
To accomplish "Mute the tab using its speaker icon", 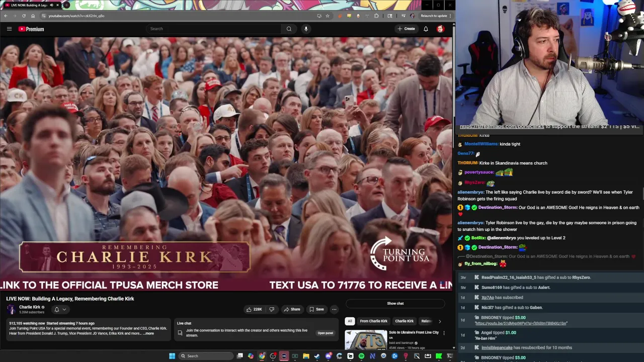I will (x=52, y=5).
